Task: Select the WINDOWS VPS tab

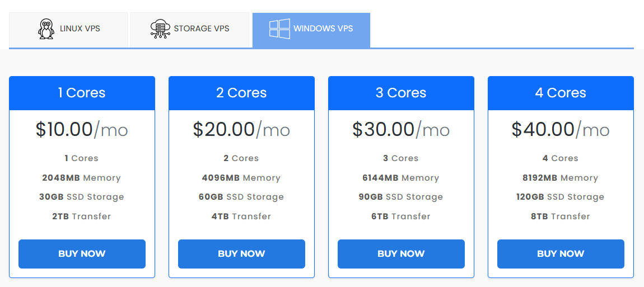Action: [x=311, y=30]
